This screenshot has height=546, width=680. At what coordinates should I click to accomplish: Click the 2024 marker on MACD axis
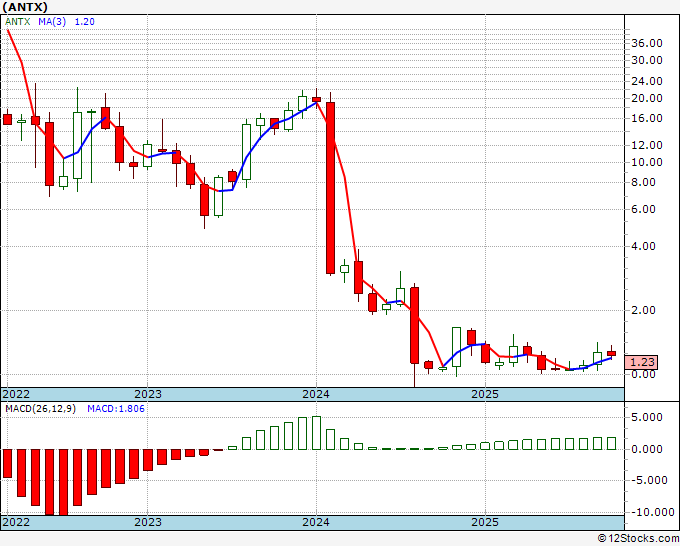(x=316, y=522)
